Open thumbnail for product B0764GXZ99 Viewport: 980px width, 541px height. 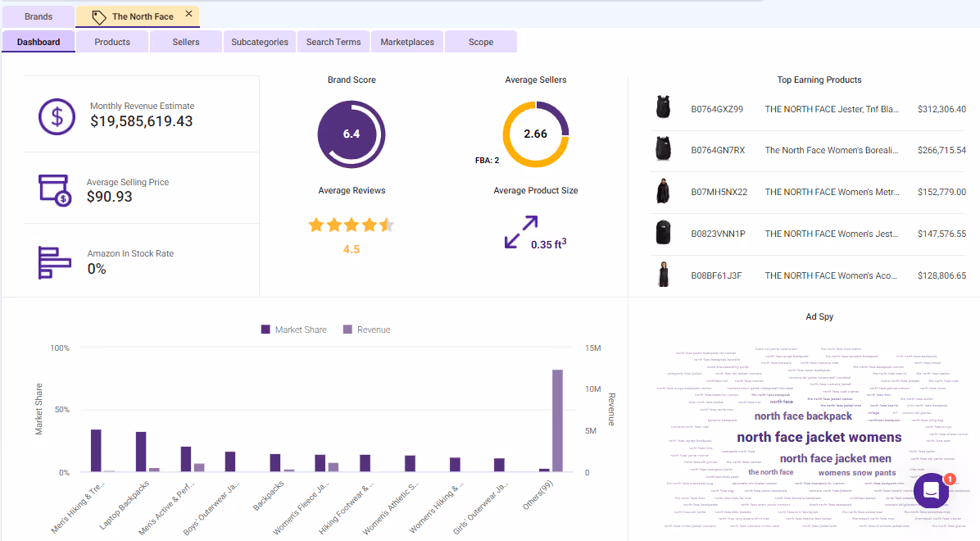click(663, 107)
